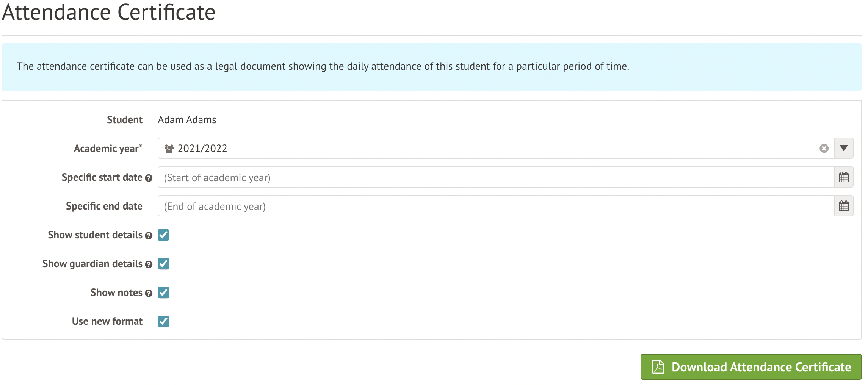868x385 pixels.
Task: Click the Attendance Certificate page heading
Action: [x=109, y=12]
